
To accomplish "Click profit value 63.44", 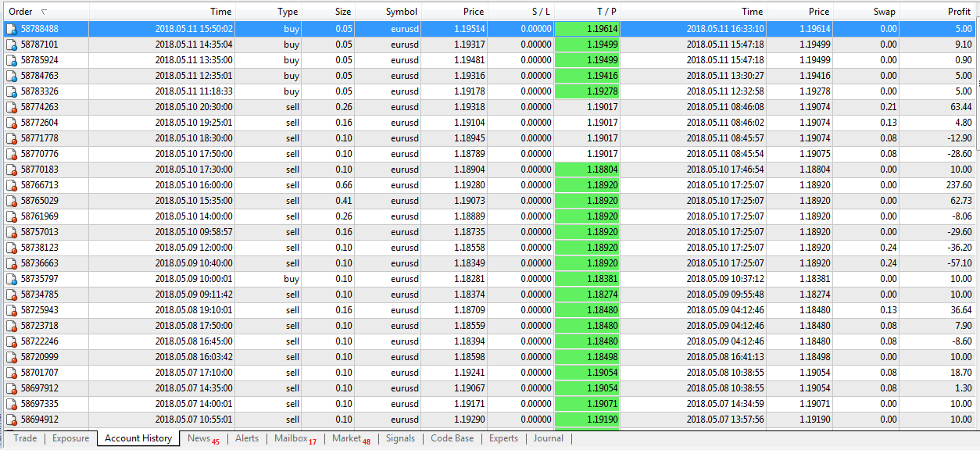I will tap(961, 107).
